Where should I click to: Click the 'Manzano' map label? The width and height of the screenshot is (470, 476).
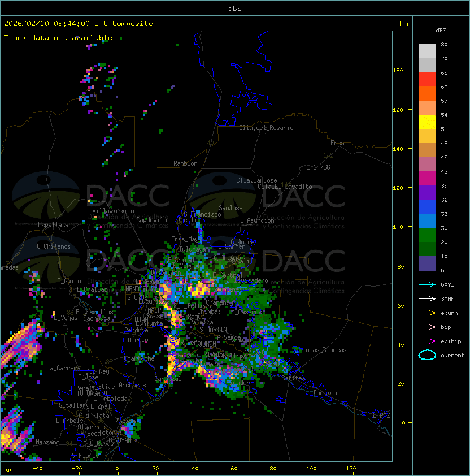(x=47, y=442)
